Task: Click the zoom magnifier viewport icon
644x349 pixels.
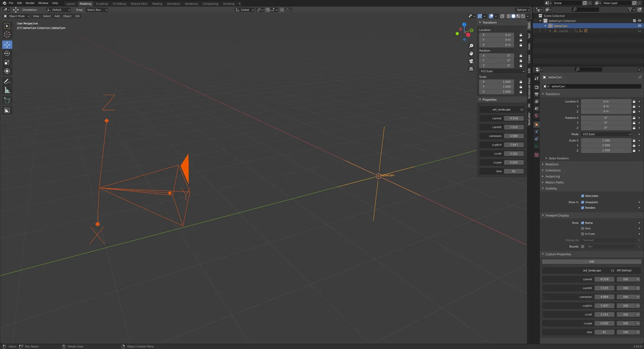Action: pos(471,46)
